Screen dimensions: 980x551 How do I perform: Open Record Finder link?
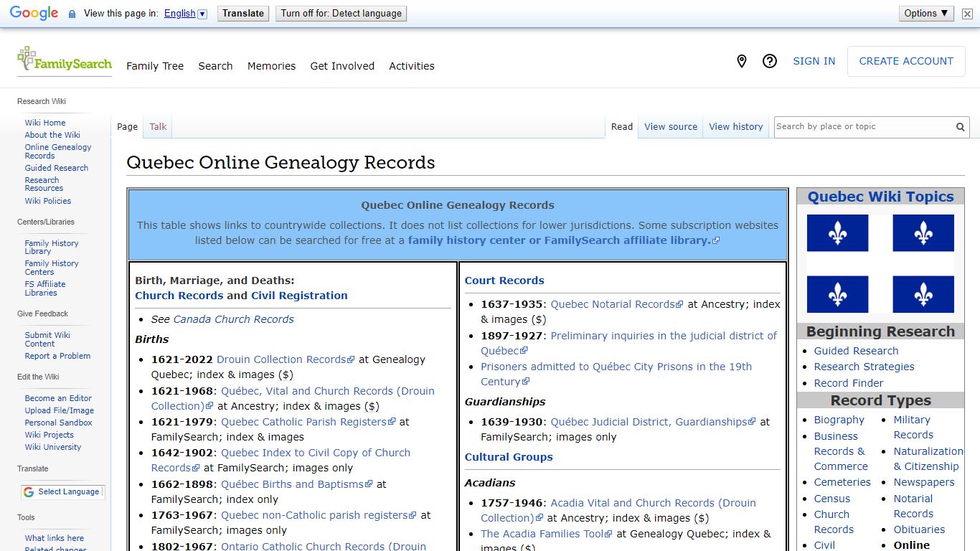849,383
